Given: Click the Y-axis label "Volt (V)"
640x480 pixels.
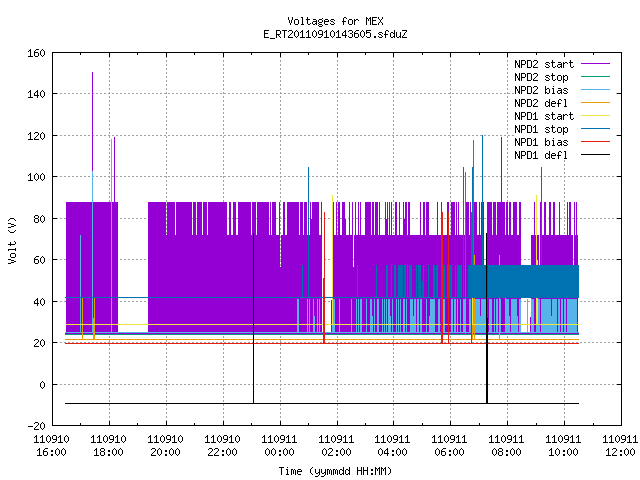Looking at the screenshot, I should pyautogui.click(x=12, y=240).
